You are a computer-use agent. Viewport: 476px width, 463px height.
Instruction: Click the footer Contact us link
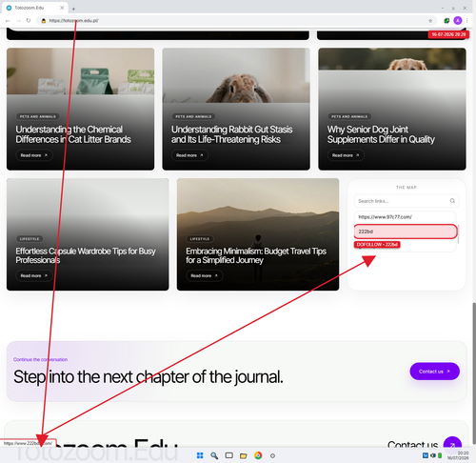tap(412, 445)
